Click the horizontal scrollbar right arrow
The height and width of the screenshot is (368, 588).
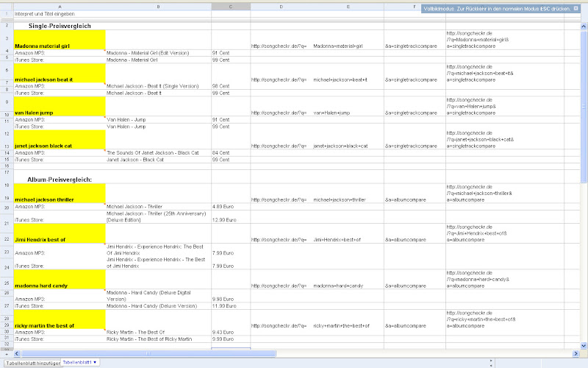(x=576, y=353)
